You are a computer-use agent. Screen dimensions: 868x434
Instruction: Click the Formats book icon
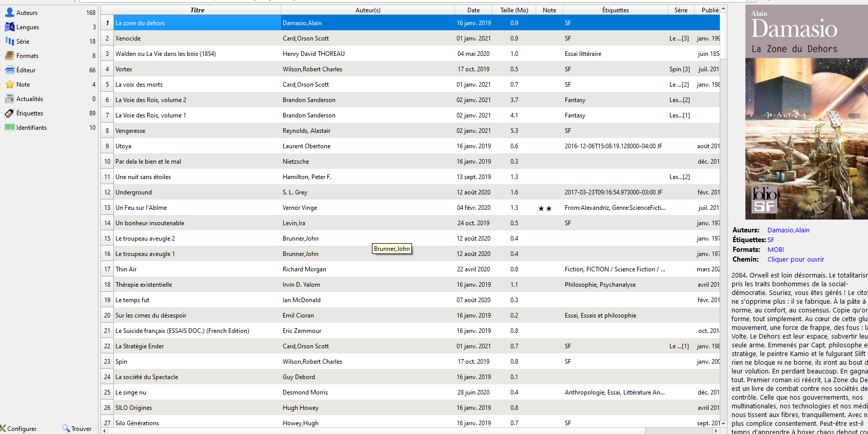9,55
